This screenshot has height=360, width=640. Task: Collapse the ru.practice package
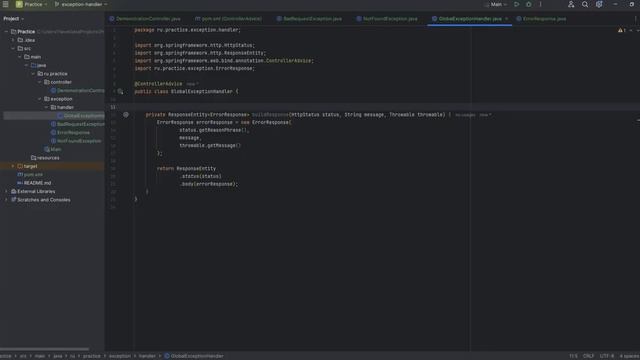[x=33, y=73]
